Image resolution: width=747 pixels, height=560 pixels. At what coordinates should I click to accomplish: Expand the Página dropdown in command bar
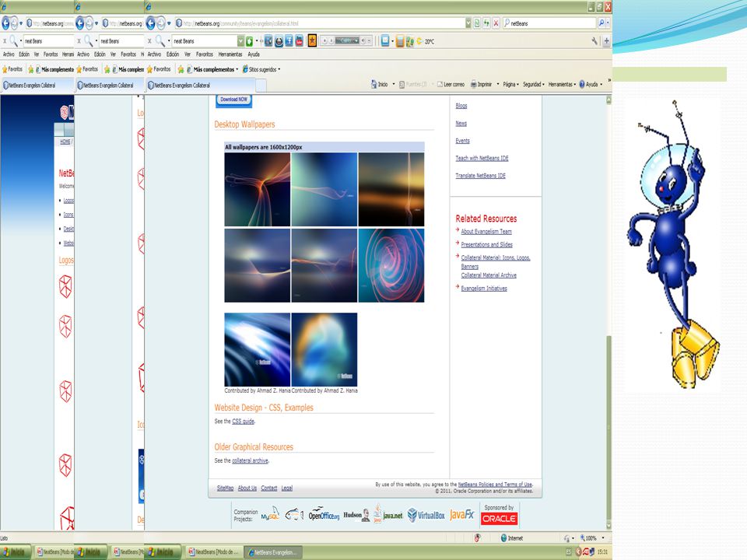click(x=510, y=84)
